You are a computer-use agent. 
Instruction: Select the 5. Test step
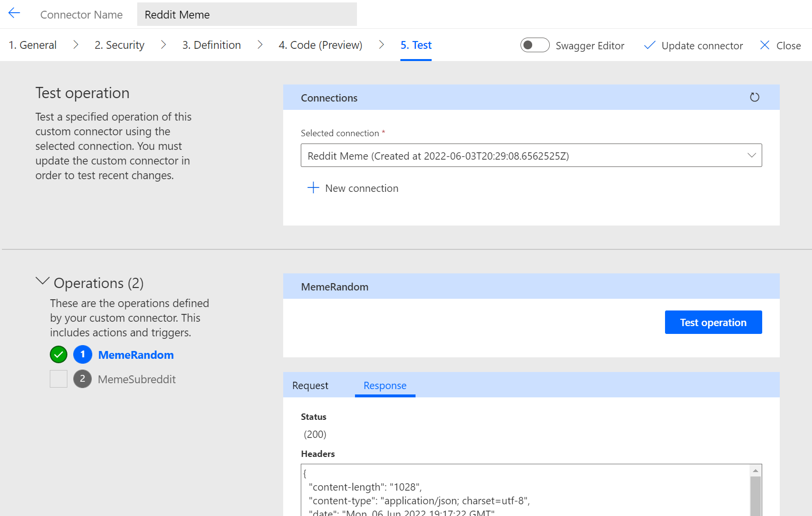(x=416, y=45)
